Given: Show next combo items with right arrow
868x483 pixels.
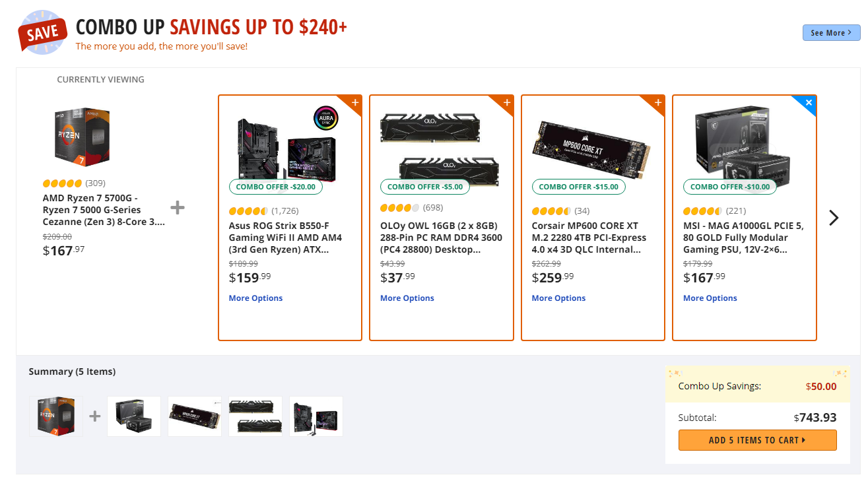Looking at the screenshot, I should pyautogui.click(x=834, y=218).
